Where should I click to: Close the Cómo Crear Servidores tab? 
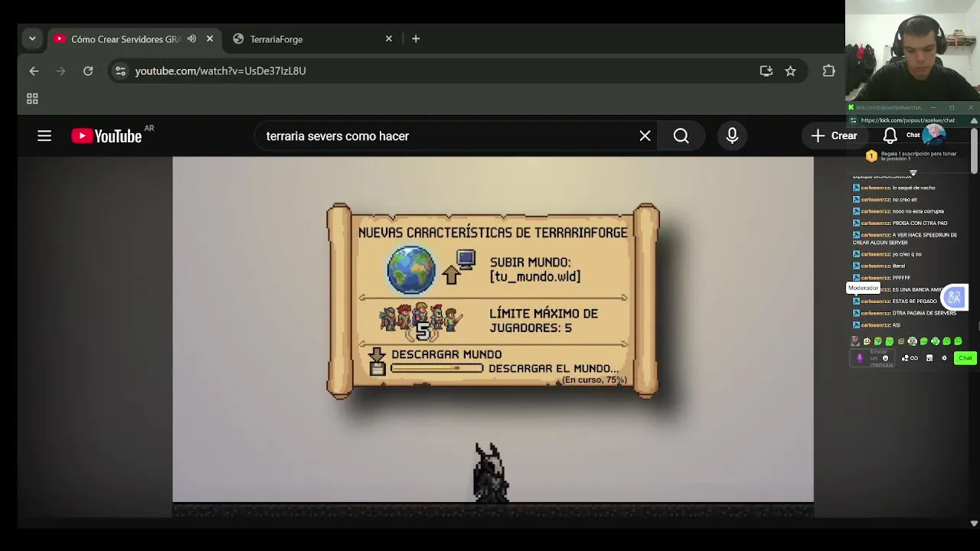pyautogui.click(x=210, y=39)
